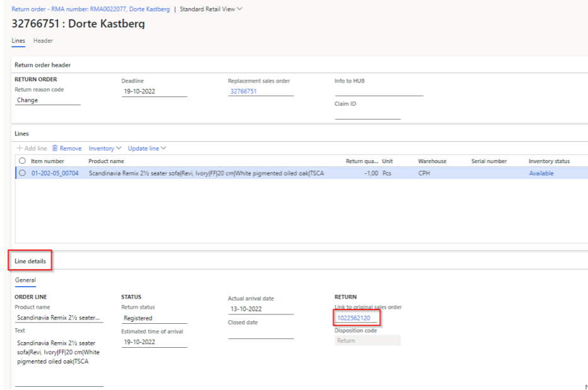The image size is (588, 390).
Task: Collapse the Return order header section
Action: click(43, 64)
